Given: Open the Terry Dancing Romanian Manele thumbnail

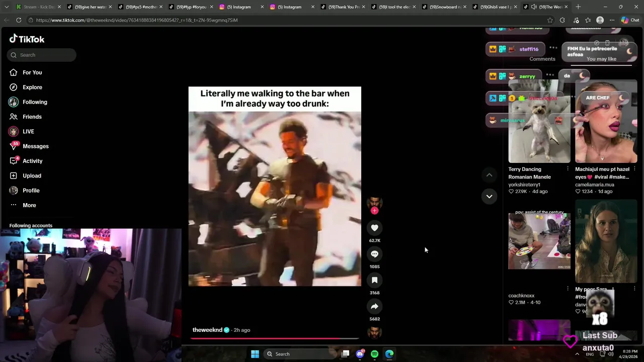Looking at the screenshot, I should point(539,121).
